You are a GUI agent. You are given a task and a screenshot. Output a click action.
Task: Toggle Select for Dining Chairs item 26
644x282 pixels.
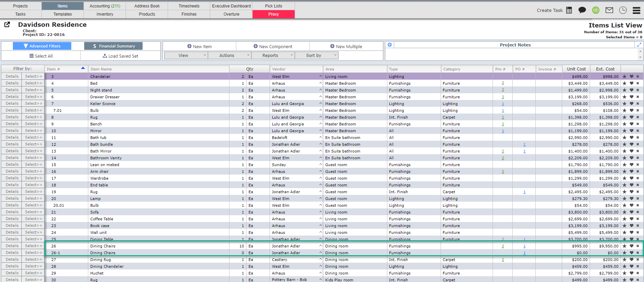33,246
